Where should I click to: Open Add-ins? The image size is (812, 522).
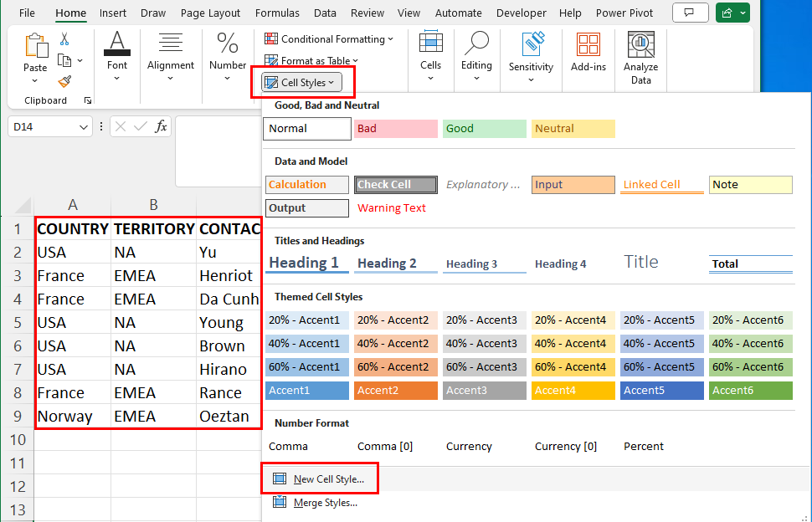click(x=588, y=52)
